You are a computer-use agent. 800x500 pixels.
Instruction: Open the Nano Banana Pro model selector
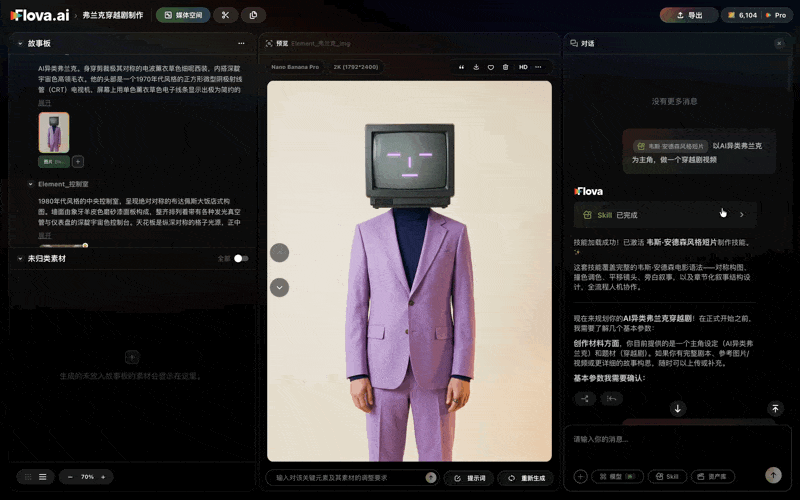pos(295,67)
